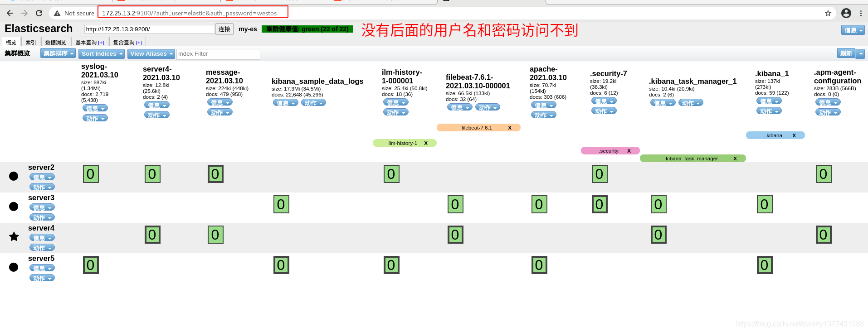The width and height of the screenshot is (868, 332).
Task: Switch to 概览 overview tab
Action: click(11, 42)
